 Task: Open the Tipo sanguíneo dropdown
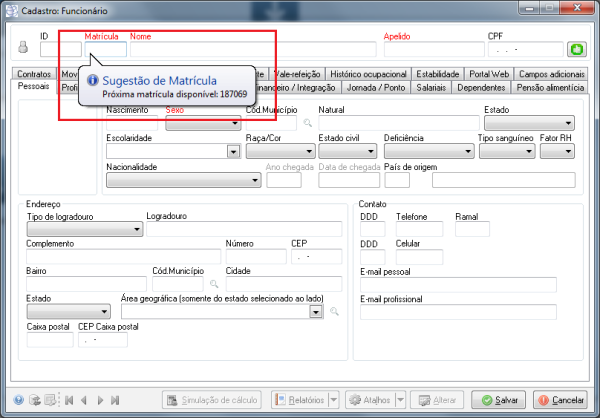tap(528, 152)
